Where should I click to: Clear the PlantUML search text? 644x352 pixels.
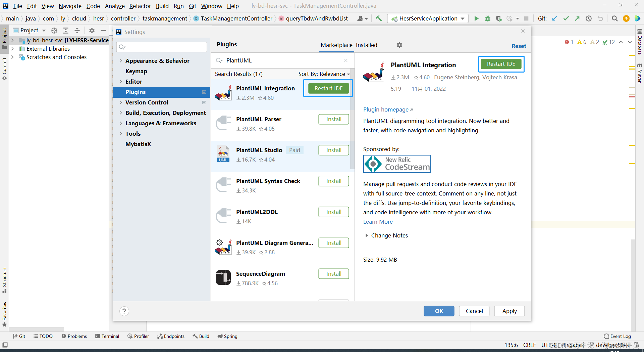[x=346, y=60]
